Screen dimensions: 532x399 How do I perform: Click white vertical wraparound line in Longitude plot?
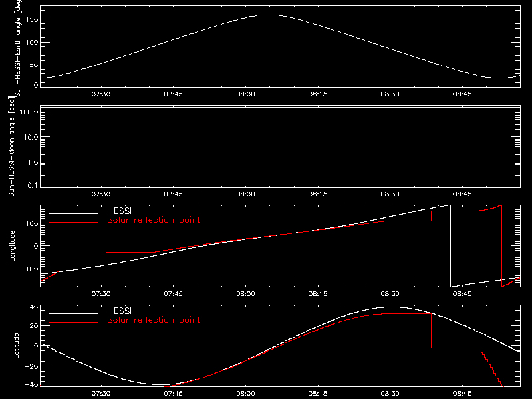451,246
